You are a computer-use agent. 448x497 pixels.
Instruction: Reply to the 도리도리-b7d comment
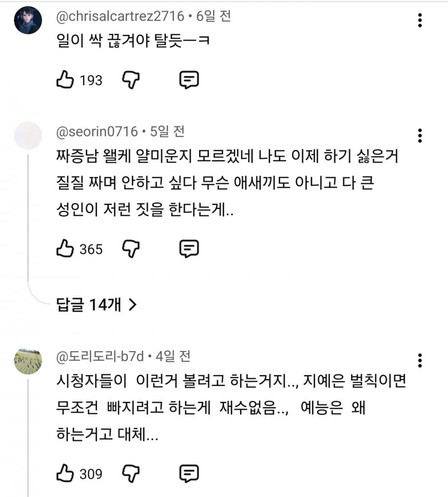pyautogui.click(x=189, y=474)
